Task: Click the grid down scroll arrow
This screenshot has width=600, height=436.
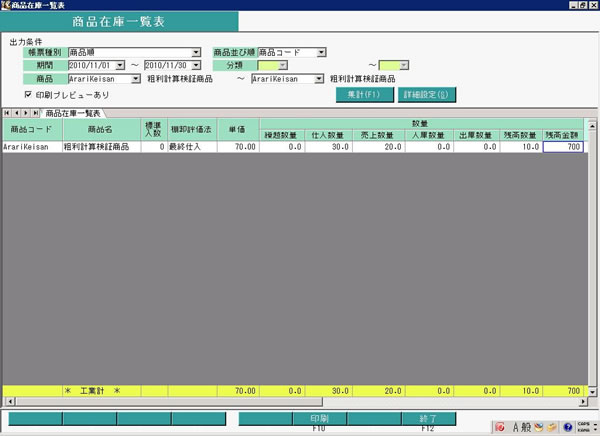Action: (x=592, y=392)
